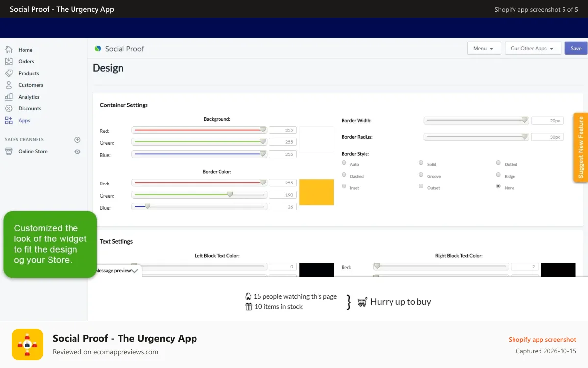Viewport: 588px width, 368px height.
Task: View online store via eye icon
Action: pos(77,152)
